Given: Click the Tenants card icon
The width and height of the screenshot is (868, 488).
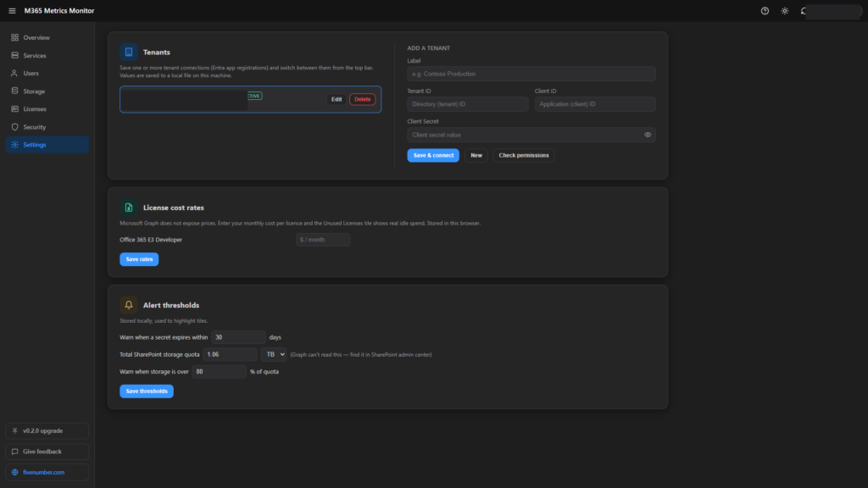Looking at the screenshot, I should click(129, 52).
